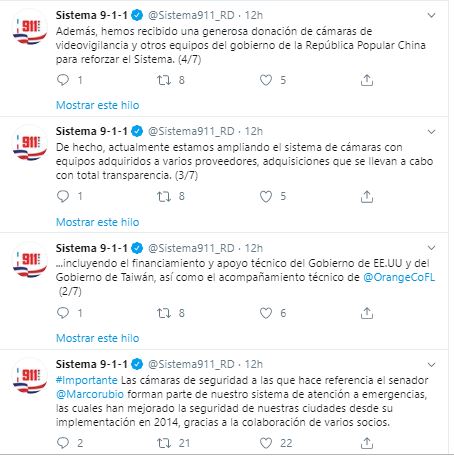Retweet the (4/7) tweet about cámaras de videovigilancia
This screenshot has height=458, width=454.
click(x=164, y=80)
